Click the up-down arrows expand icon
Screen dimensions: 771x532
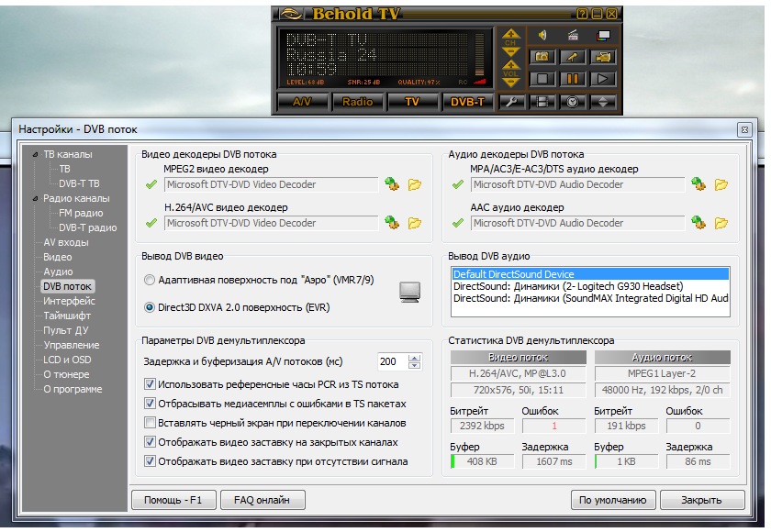603,102
